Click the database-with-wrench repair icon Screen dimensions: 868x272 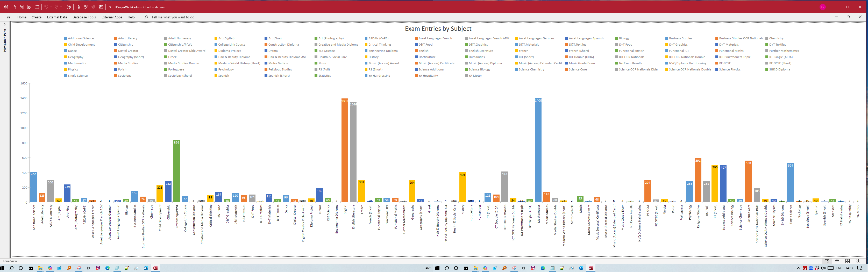[69, 7]
